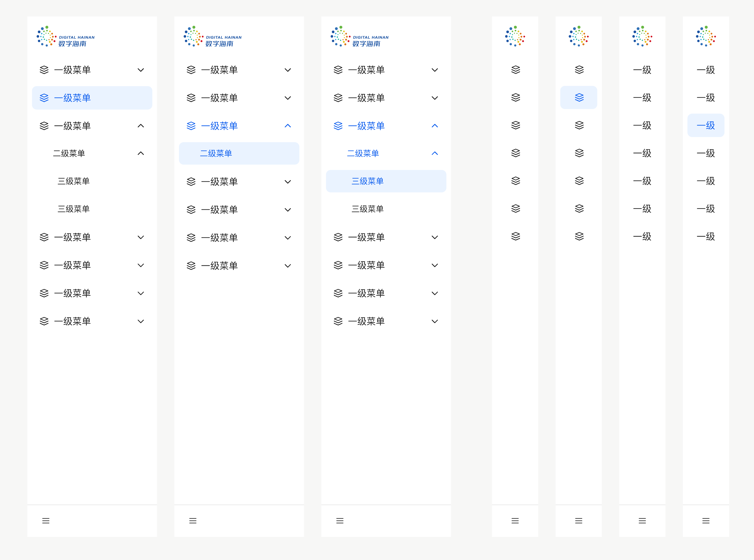Click the last 一级 in the rightmost sidebar
This screenshot has height=560, width=754.
click(706, 236)
